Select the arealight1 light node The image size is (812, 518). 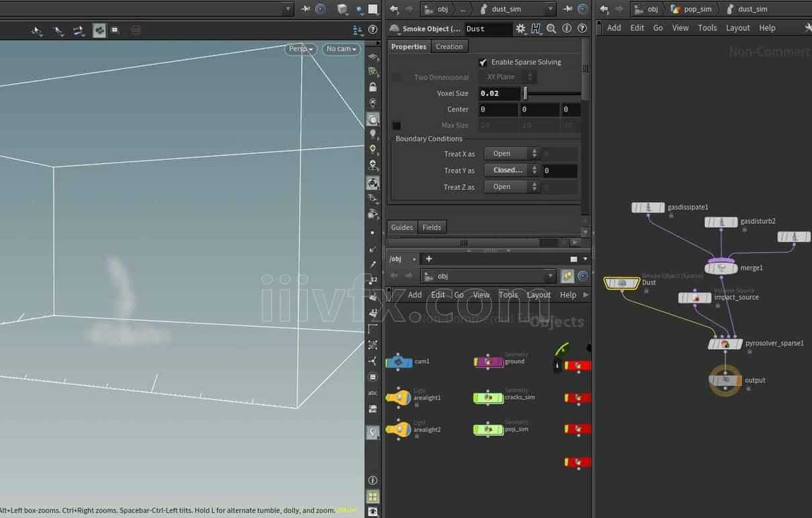398,398
